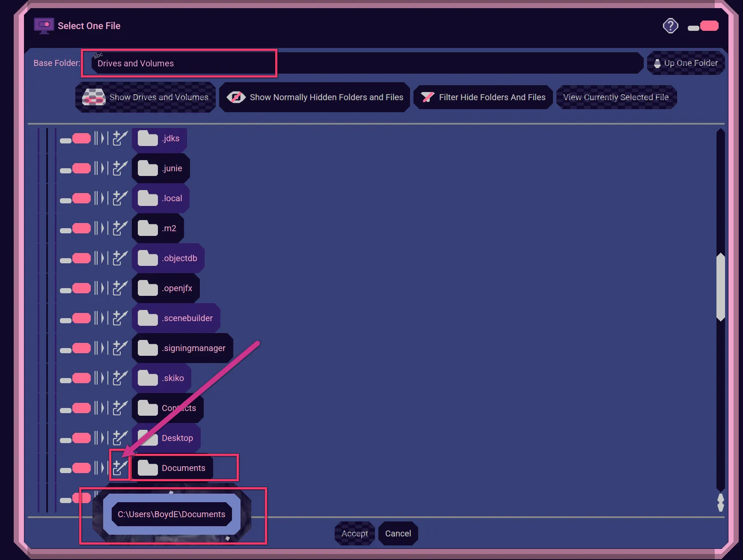Viewport: 743px width, 560px height.
Task: Toggle the switch in the title bar
Action: (703, 26)
